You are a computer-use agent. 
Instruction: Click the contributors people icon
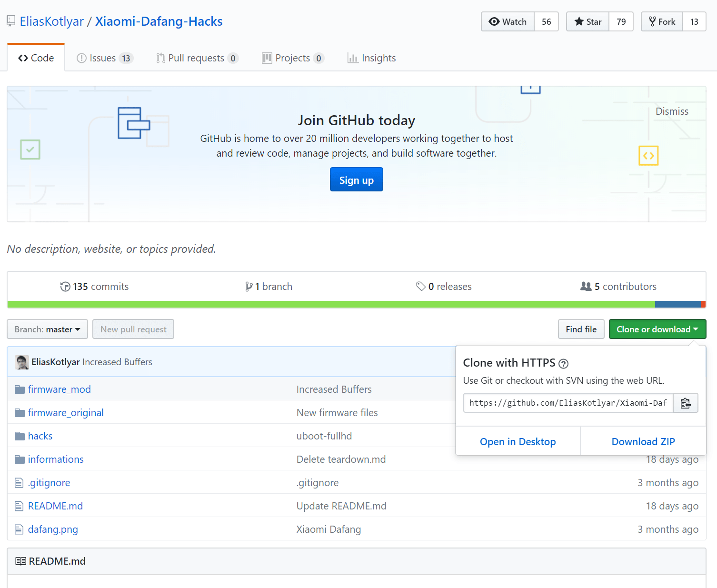tap(586, 287)
